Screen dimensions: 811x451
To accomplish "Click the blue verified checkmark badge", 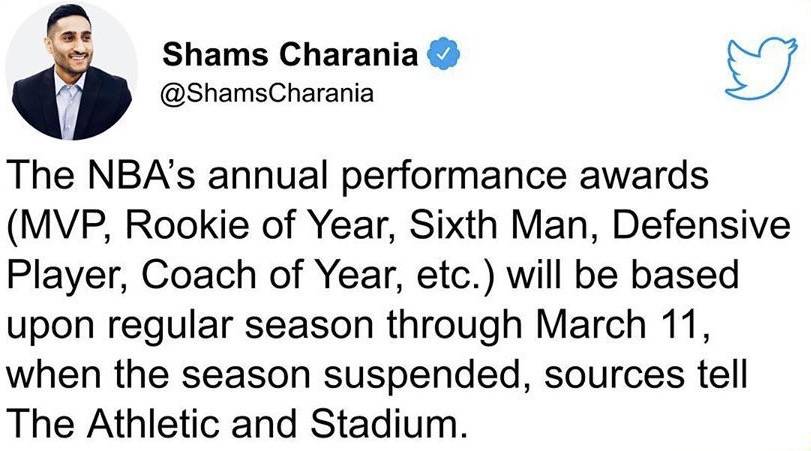I will (x=443, y=54).
